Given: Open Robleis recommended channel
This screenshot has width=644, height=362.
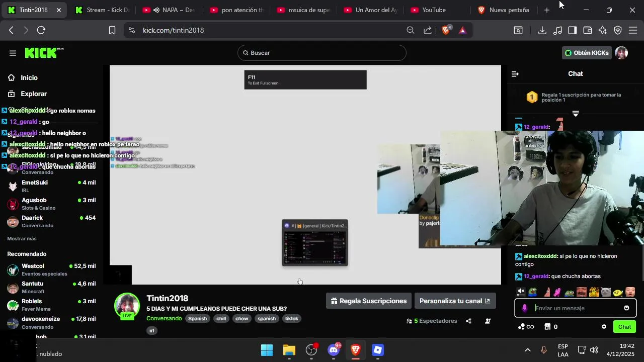Looking at the screenshot, I should tap(51, 305).
